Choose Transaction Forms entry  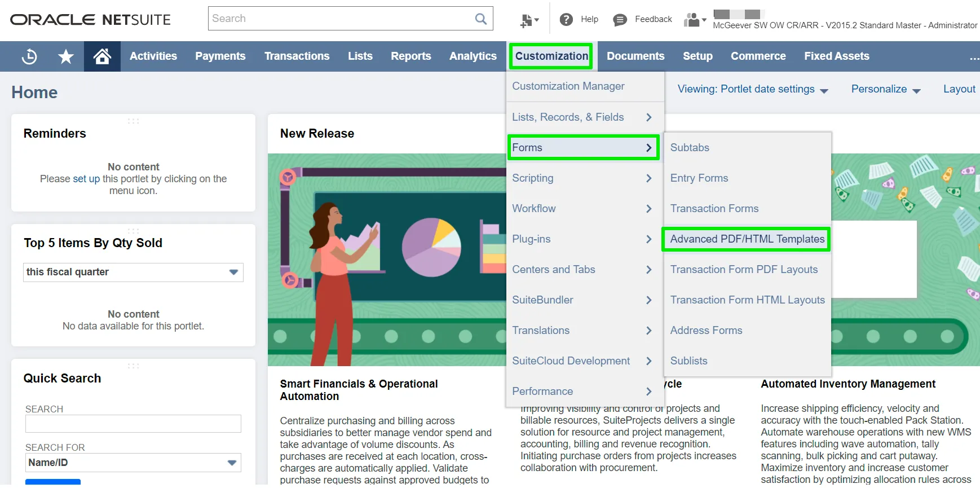(714, 208)
